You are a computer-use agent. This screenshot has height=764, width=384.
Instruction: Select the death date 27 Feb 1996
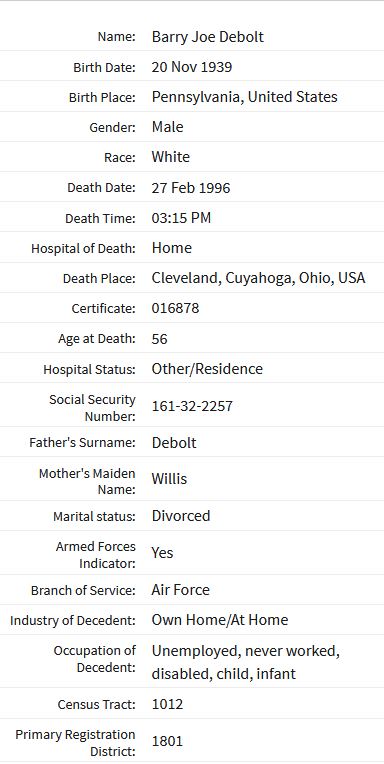(191, 188)
